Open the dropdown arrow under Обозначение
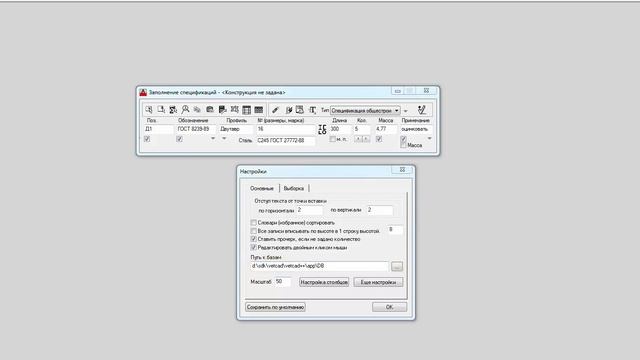Screen dimensions: 640x360 pos(213,139)
